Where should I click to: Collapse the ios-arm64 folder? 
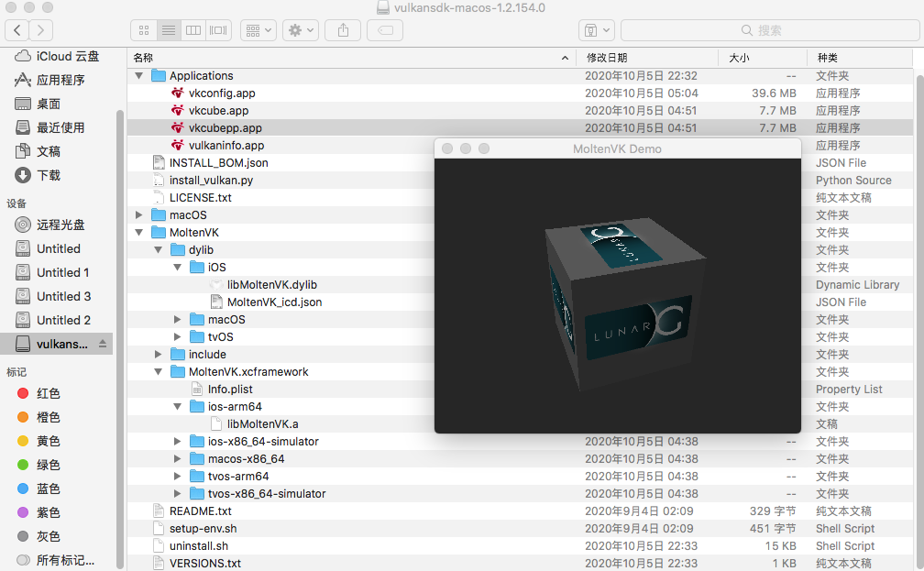(x=178, y=407)
